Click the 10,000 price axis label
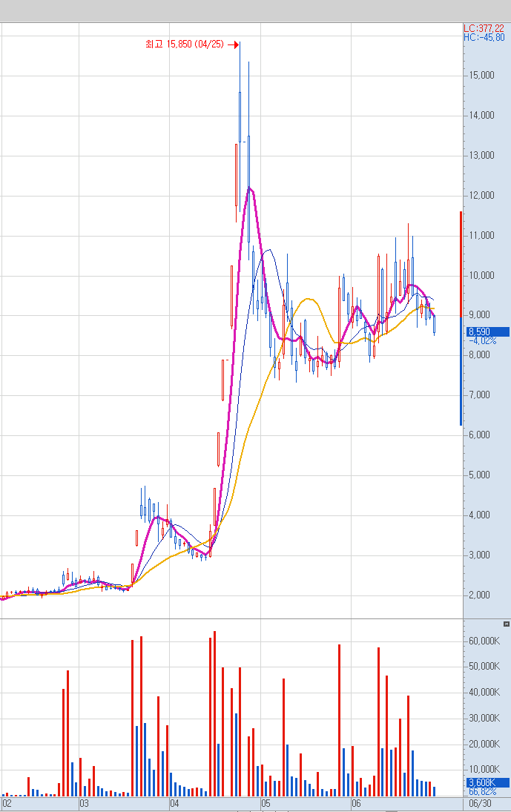 point(481,276)
